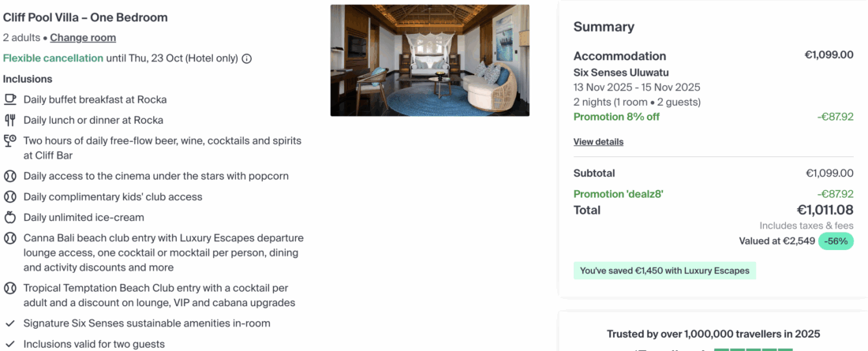Expand View details in the summary
This screenshot has width=868, height=351.
(598, 142)
